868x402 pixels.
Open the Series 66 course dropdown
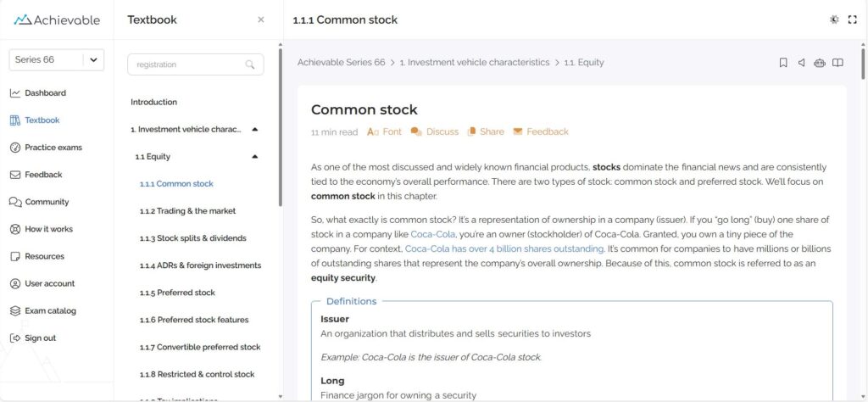(x=92, y=59)
